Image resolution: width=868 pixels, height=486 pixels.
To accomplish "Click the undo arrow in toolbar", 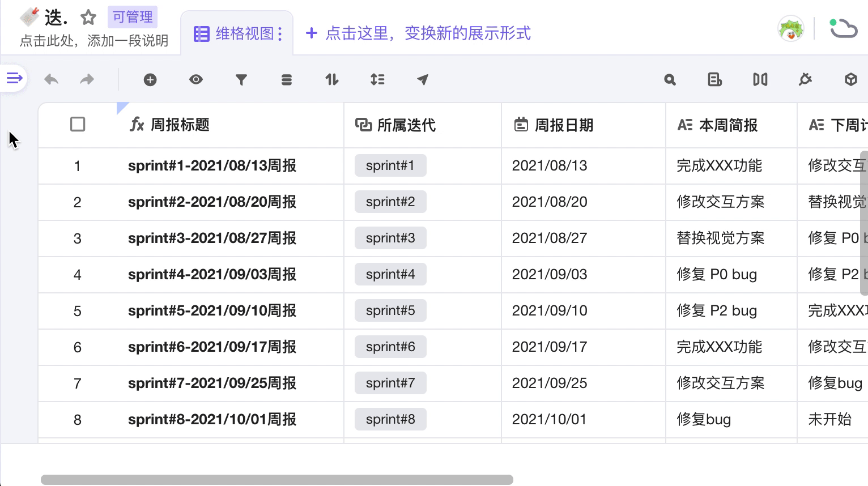I will point(52,80).
